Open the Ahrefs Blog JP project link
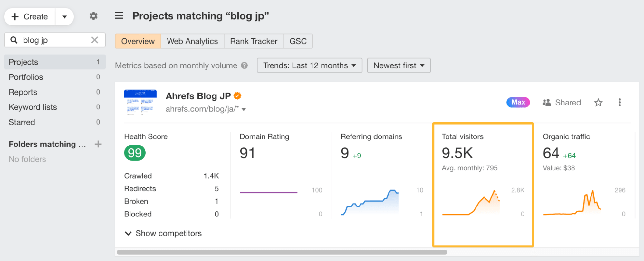This screenshot has height=261, width=644. [x=198, y=96]
